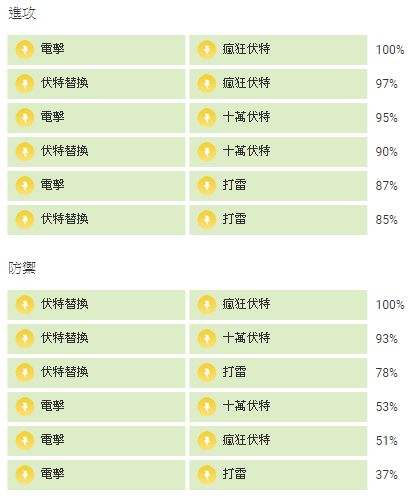
Task: Select the 電擊 move in the 53% defense row
Action: tap(96, 407)
